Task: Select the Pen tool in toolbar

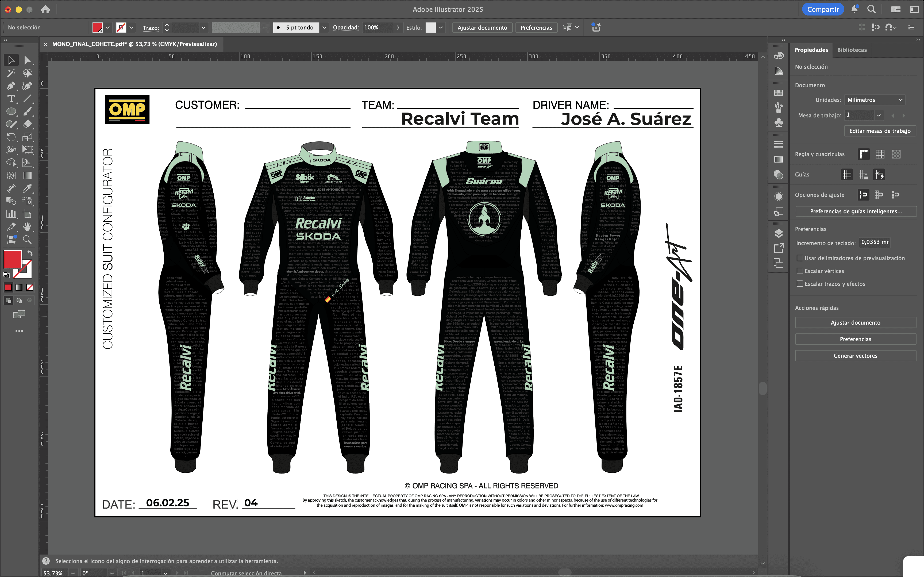Action: [x=11, y=86]
